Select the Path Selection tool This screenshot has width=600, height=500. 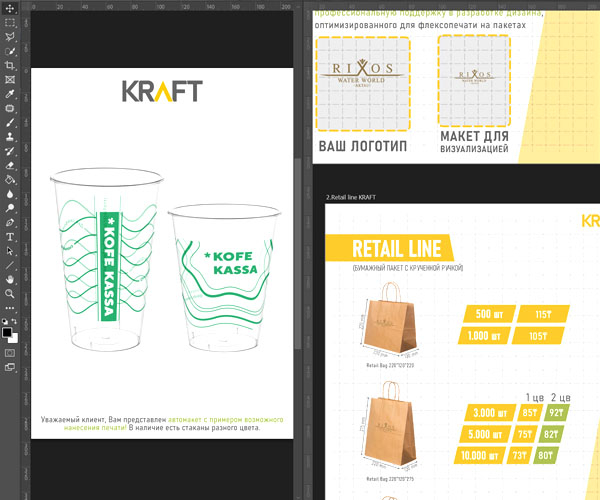click(10, 251)
